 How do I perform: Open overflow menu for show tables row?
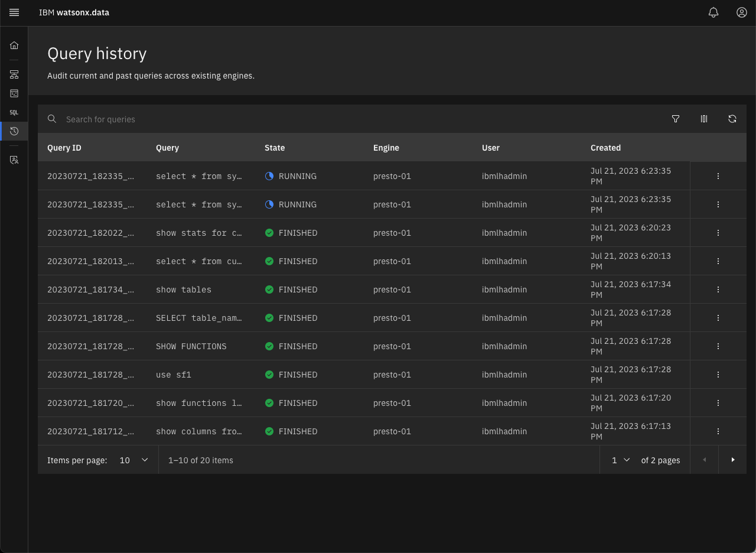pyautogui.click(x=718, y=289)
